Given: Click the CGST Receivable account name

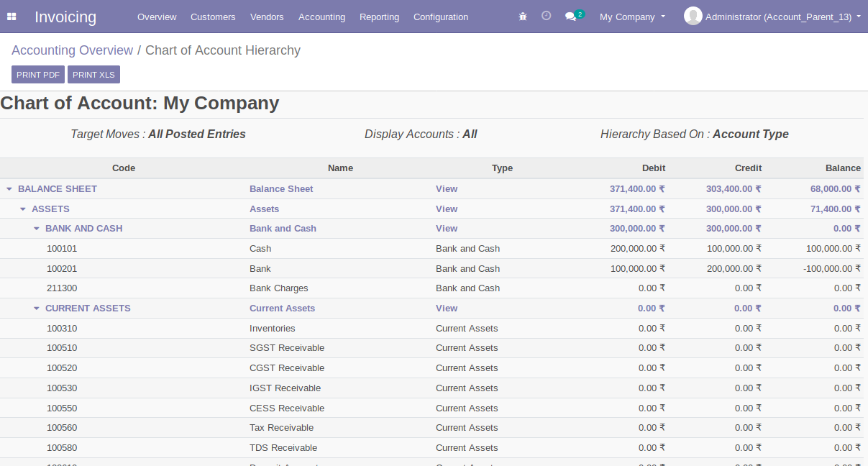Looking at the screenshot, I should coord(287,368).
